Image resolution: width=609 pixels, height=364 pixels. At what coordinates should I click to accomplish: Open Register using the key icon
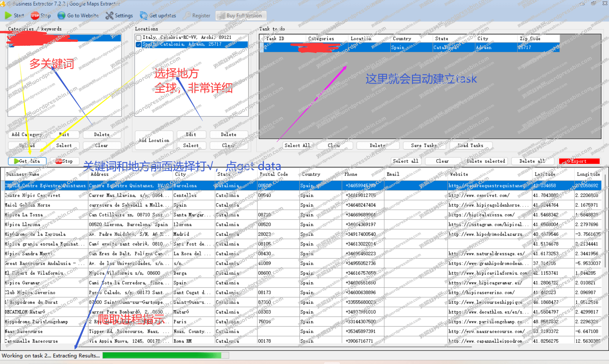(x=187, y=15)
